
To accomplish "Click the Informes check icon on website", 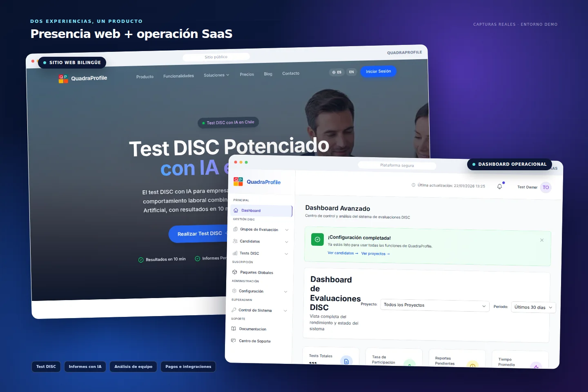I will [x=197, y=258].
